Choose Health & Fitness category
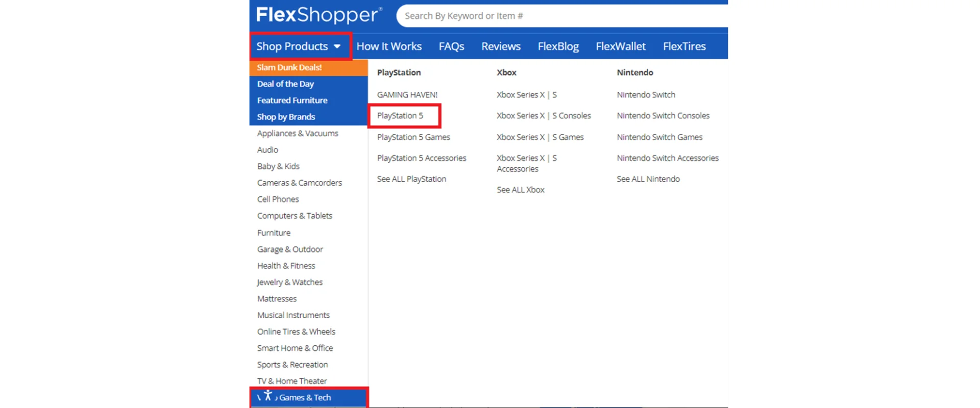The height and width of the screenshot is (408, 980). (286, 266)
